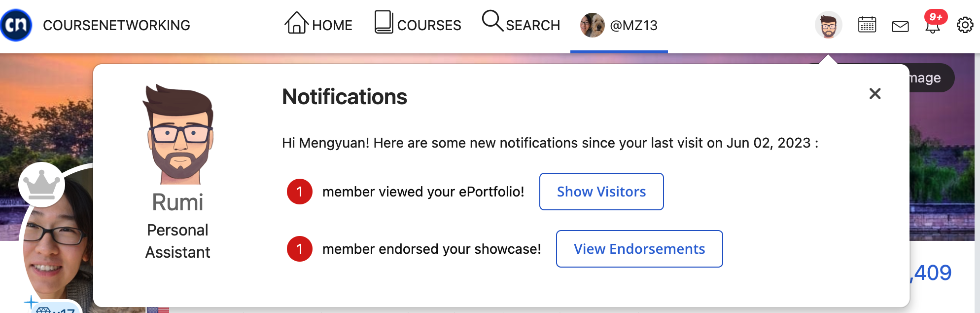Viewport: 980px width, 313px height.
Task: Open the notifications bell icon
Action: coord(932,27)
